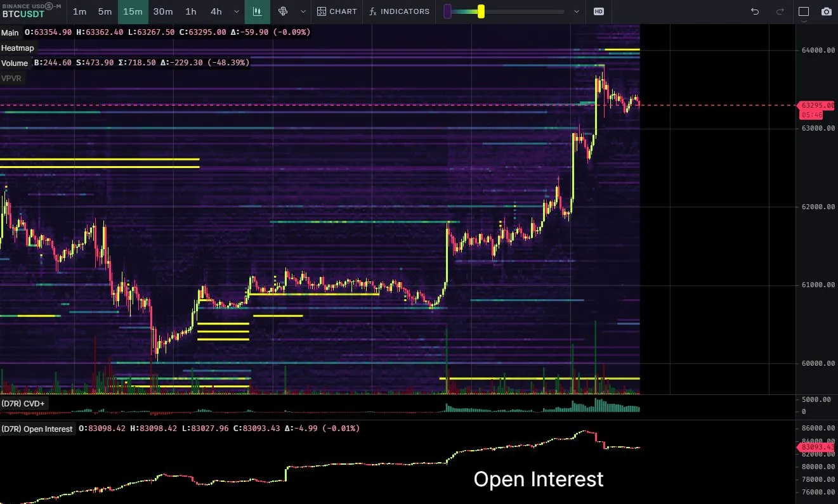This screenshot has width=838, height=504.
Task: Toggle the HD resolution badge
Action: coord(598,11)
